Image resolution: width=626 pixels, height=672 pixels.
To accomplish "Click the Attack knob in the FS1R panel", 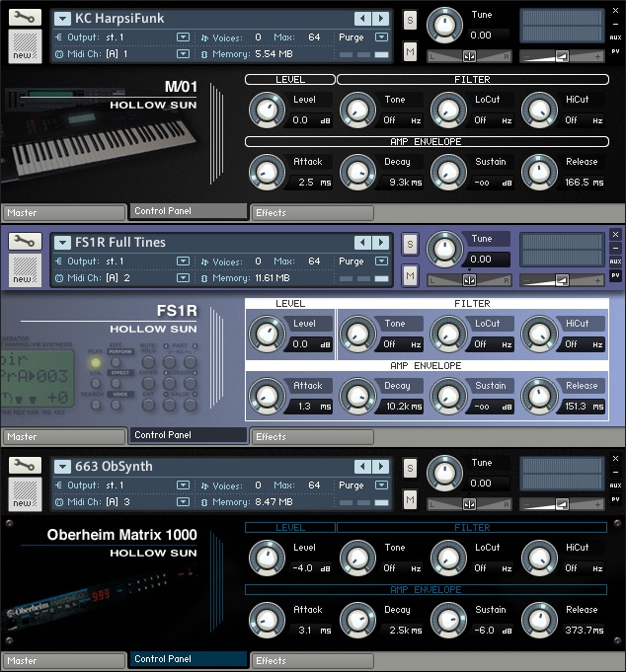I will coord(268,396).
